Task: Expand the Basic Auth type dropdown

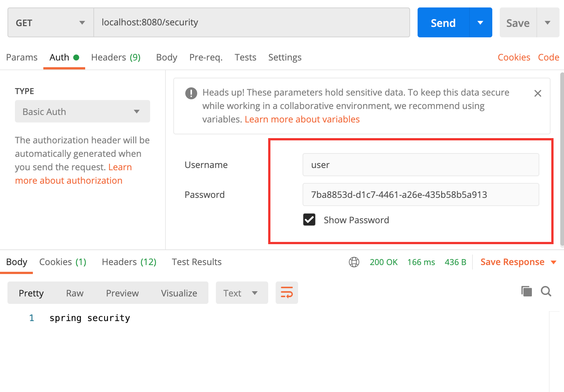Action: pyautogui.click(x=82, y=111)
